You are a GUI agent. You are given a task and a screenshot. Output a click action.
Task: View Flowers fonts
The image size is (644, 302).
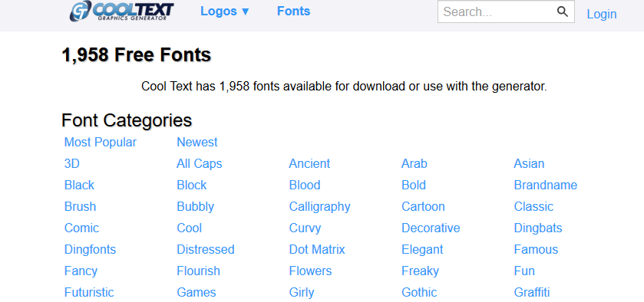click(x=311, y=271)
